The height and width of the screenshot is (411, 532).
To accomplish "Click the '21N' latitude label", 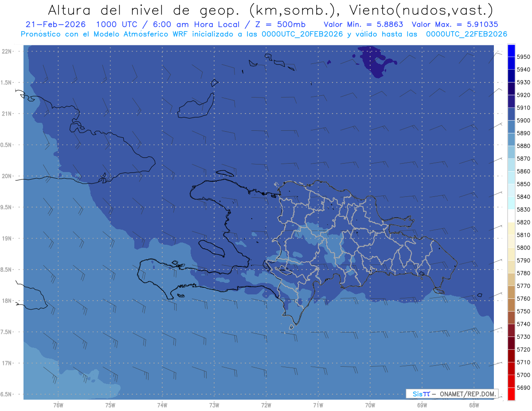I will [x=6, y=114].
